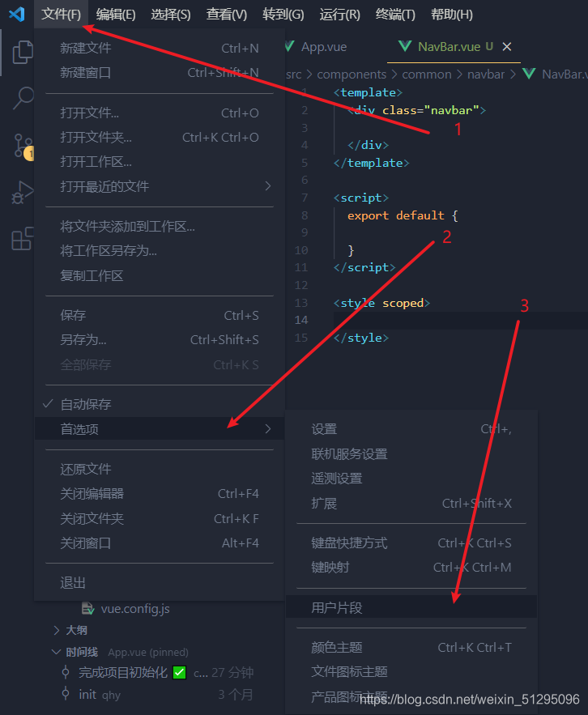Toggle 自动保存 auto save option

coord(160,404)
